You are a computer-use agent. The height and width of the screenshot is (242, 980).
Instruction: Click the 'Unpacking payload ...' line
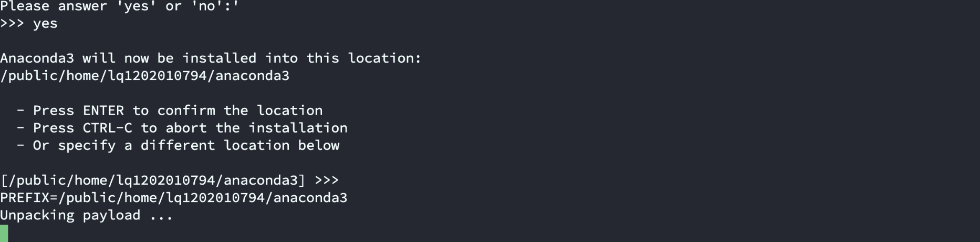coord(86,215)
